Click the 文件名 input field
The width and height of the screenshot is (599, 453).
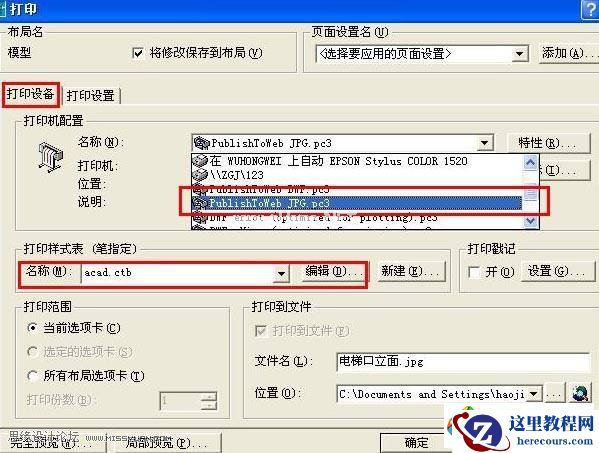(x=463, y=362)
